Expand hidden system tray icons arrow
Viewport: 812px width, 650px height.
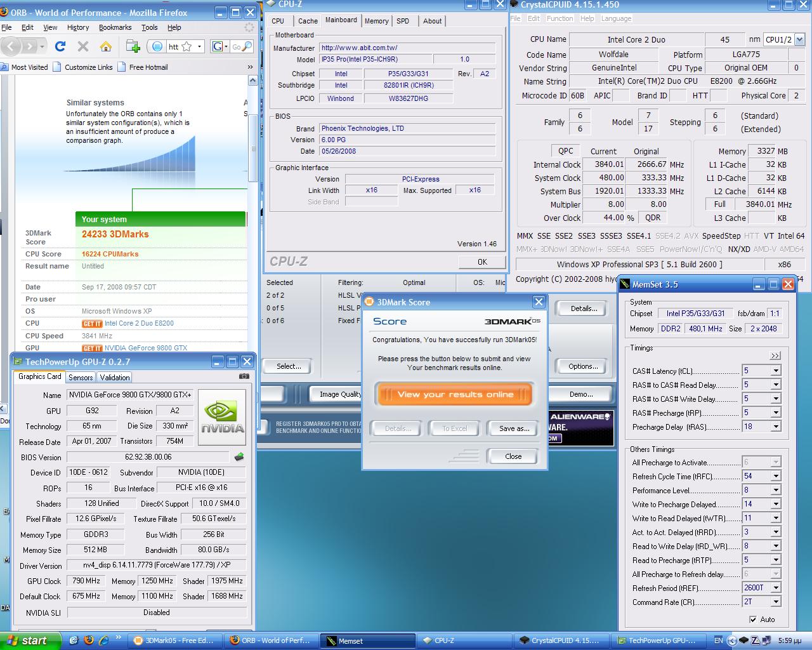(x=733, y=640)
